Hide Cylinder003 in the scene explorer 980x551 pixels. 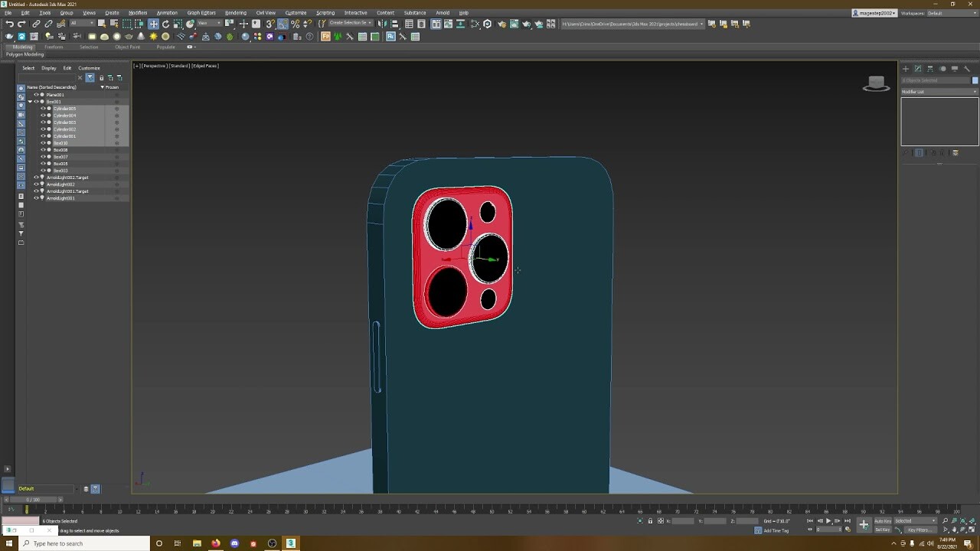(44, 122)
